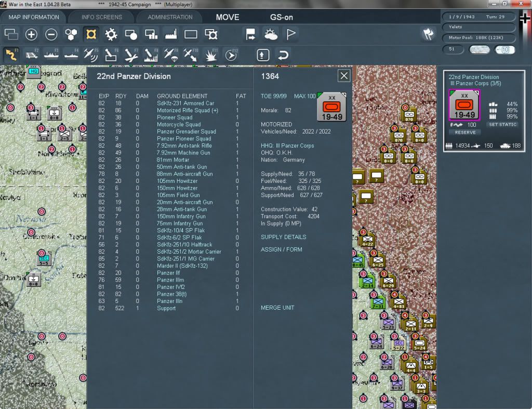Image resolution: width=532 pixels, height=409 pixels.
Task: Click the flag with arrow icon
Action: [x=250, y=34]
